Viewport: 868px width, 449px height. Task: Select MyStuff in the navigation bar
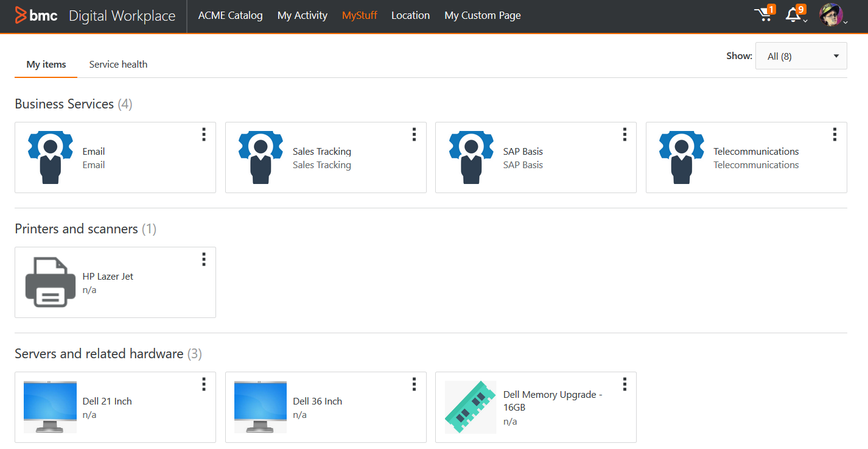[x=360, y=16]
